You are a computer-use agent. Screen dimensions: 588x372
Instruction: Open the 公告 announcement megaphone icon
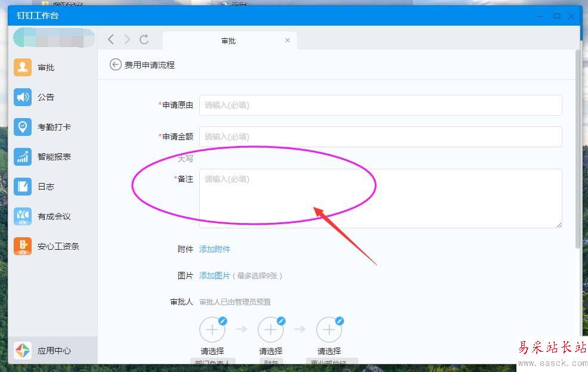tap(23, 97)
